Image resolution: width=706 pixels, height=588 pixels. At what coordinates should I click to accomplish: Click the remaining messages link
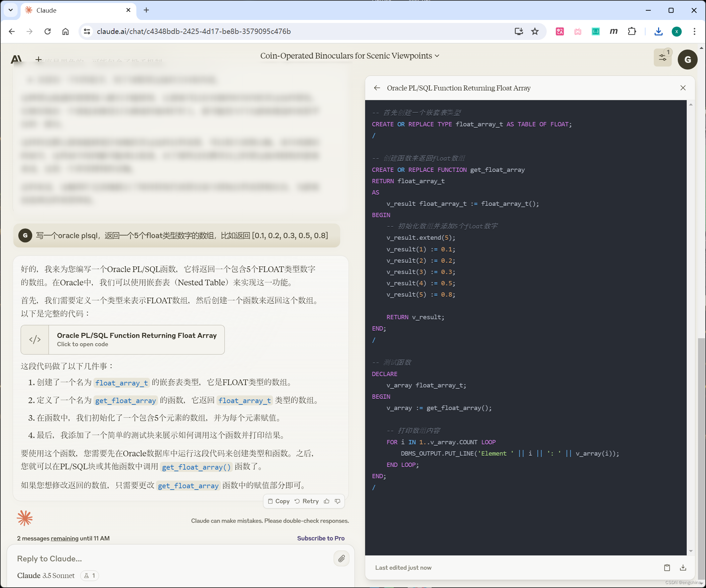tap(65, 538)
